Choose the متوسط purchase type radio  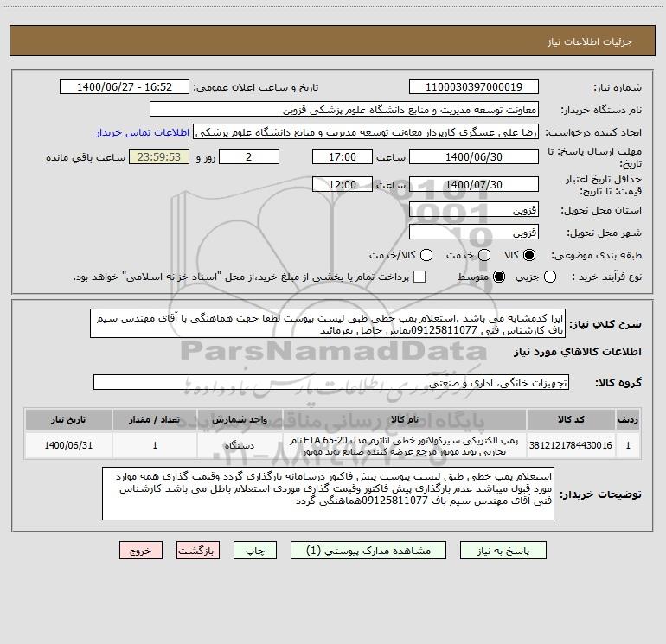pyautogui.click(x=499, y=277)
